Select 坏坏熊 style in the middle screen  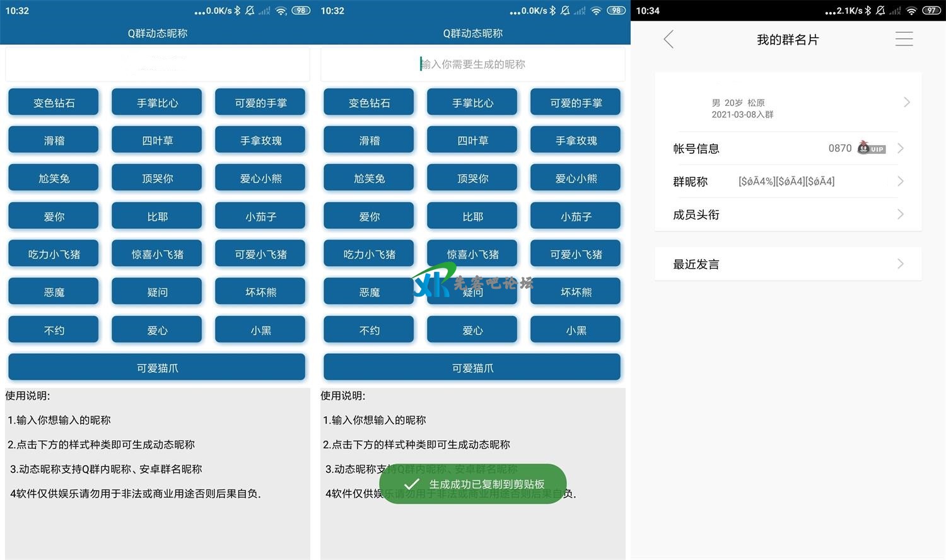pyautogui.click(x=576, y=292)
